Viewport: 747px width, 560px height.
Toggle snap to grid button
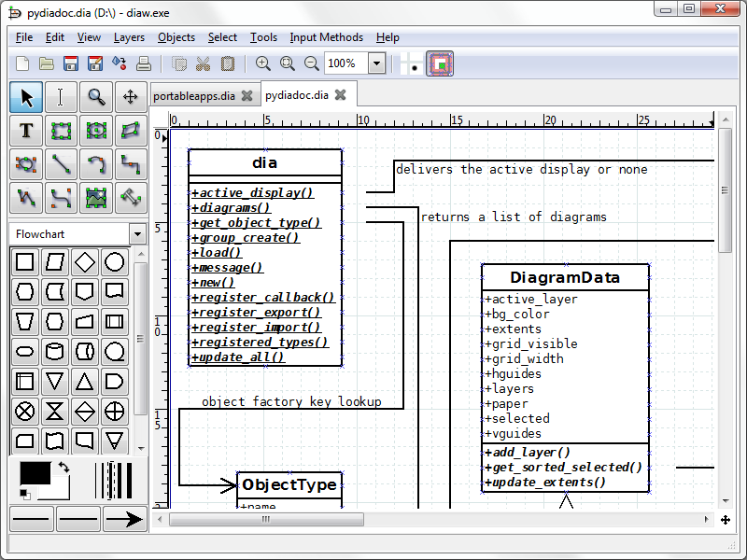[x=412, y=63]
